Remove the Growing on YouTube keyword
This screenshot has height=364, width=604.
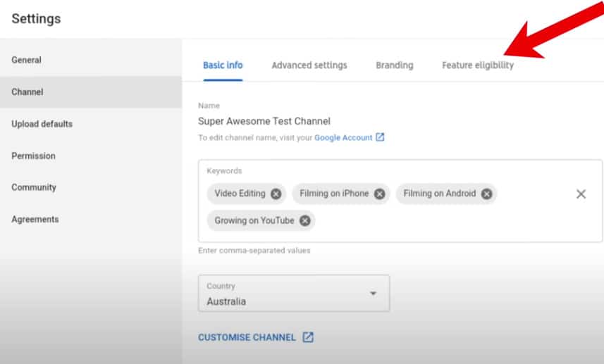coord(304,220)
